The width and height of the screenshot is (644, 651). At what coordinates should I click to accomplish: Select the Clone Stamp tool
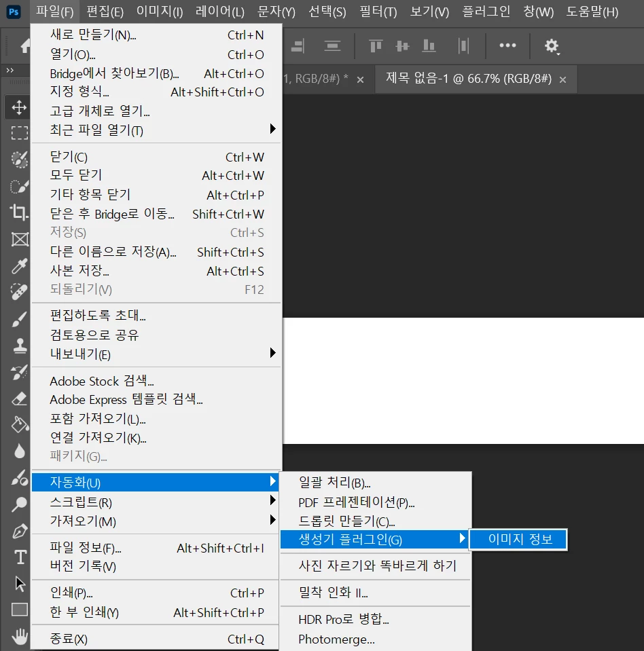(19, 346)
